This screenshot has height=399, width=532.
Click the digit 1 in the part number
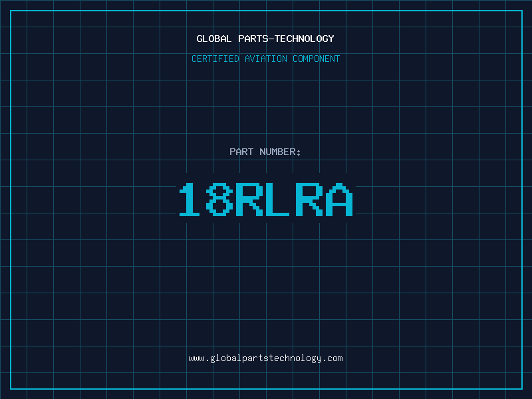click(190, 199)
